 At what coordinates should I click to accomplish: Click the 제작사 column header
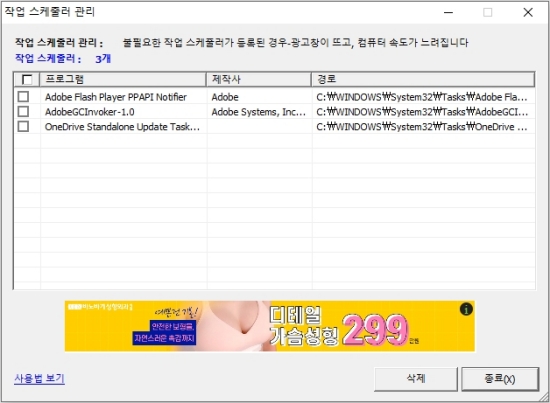click(259, 79)
